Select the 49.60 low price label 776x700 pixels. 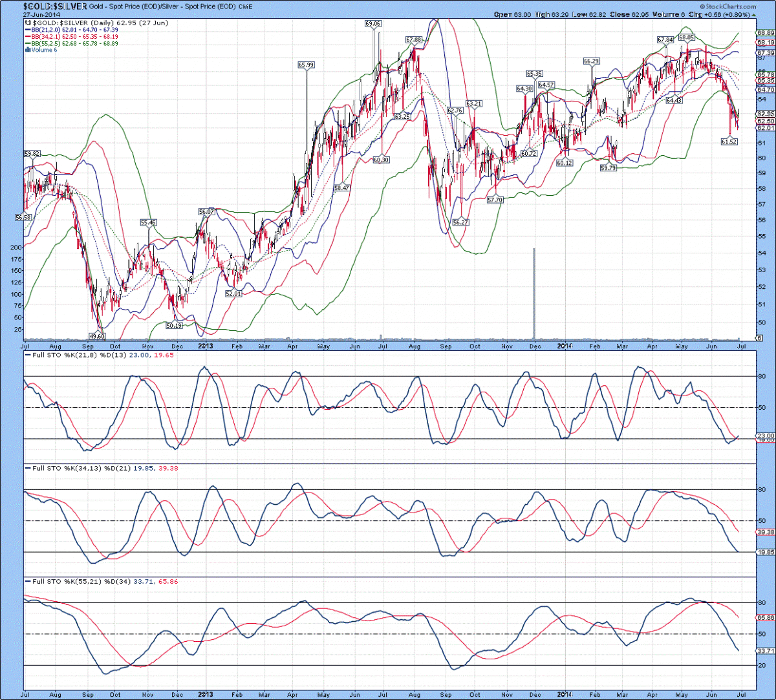pyautogui.click(x=97, y=336)
